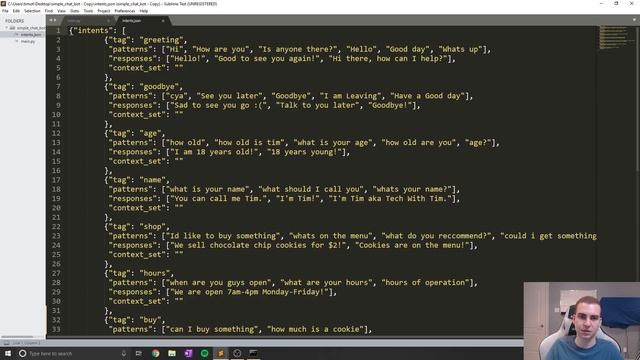The image size is (640, 360).
Task: Click line number 12 in gutter
Action: [x=56, y=133]
